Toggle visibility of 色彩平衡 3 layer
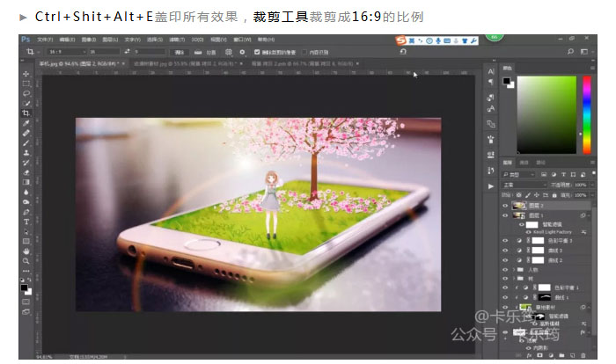 (x=505, y=240)
